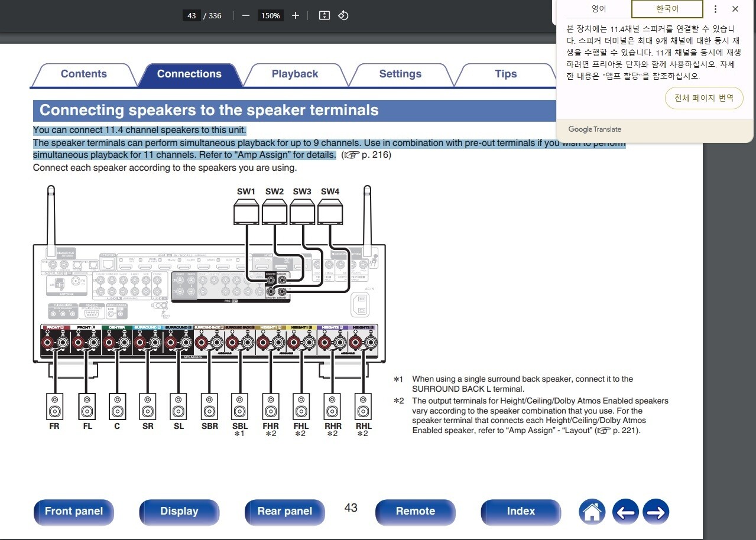
Task: Click the 'Connecting speakers to the speaker terminals' heading
Action: (209, 110)
